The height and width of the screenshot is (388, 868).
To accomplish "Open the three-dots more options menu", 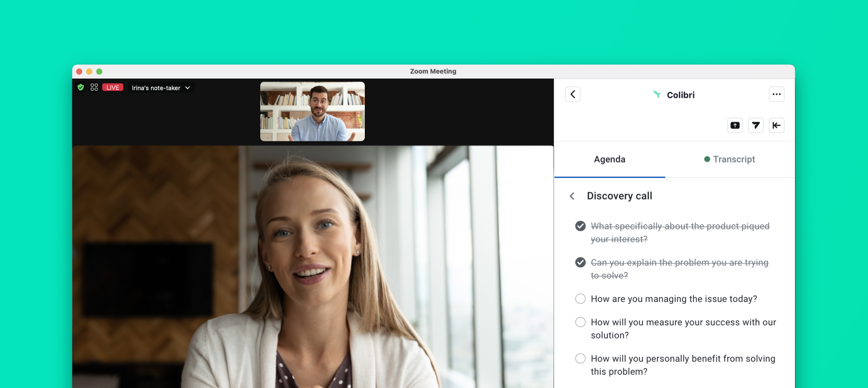I will click(776, 94).
